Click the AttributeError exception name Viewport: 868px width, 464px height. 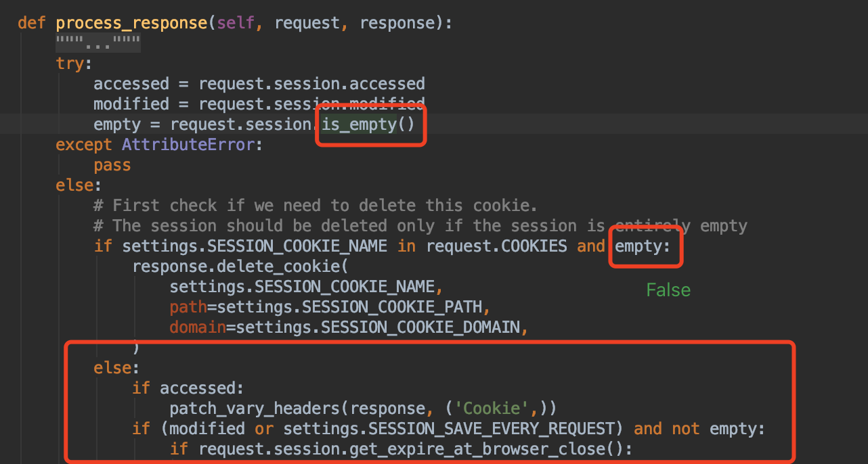click(188, 145)
